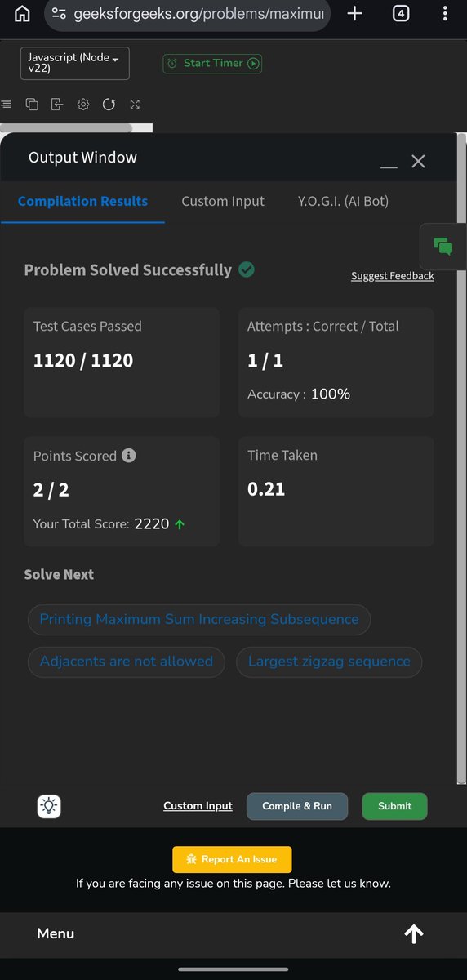
Task: Click the import code arrow icon
Action: click(x=57, y=104)
